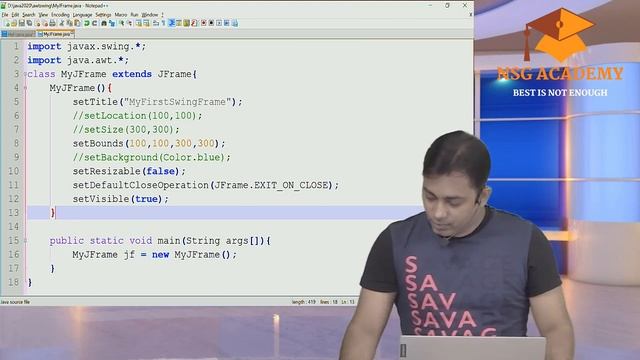Screen dimensions: 640x360
Task: Open the Macro menu
Action: [x=121, y=15]
